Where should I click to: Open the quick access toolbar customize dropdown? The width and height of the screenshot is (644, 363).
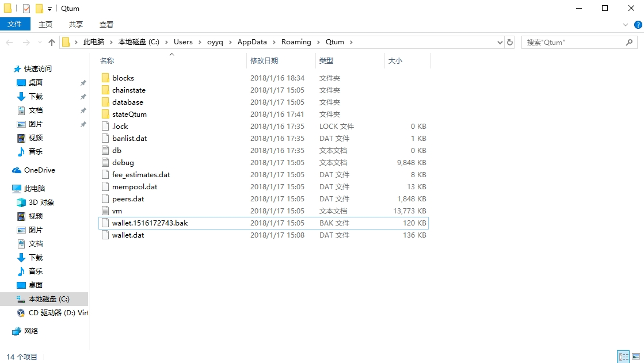49,9
